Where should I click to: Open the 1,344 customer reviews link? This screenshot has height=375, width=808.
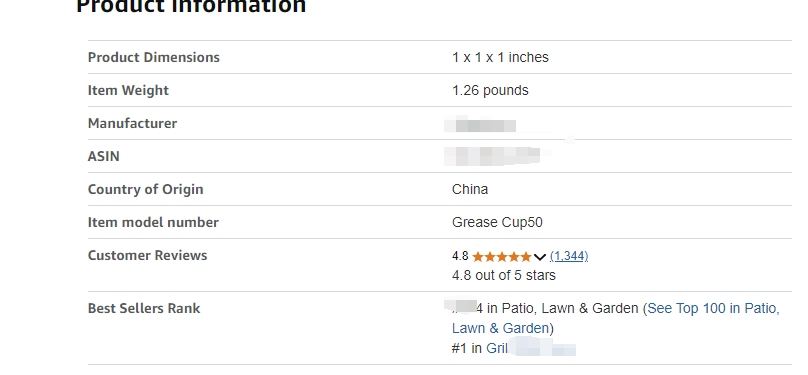[x=569, y=256]
